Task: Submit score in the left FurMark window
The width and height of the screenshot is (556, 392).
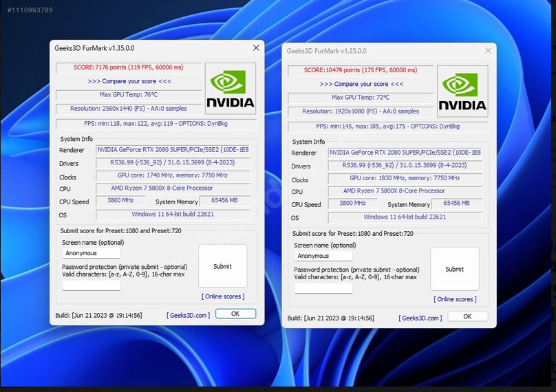Action: pyautogui.click(x=223, y=266)
